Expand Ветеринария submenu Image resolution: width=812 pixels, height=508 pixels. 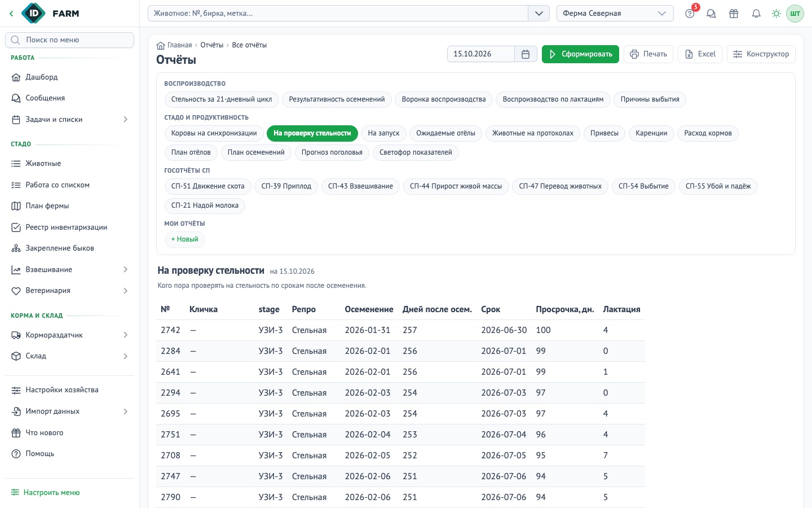pyautogui.click(x=125, y=291)
